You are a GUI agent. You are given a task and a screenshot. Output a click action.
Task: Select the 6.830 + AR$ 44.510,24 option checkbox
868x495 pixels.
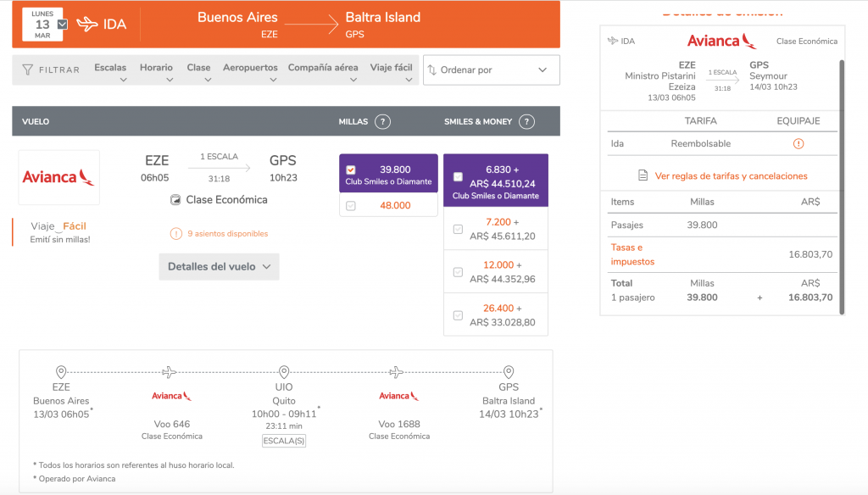pyautogui.click(x=458, y=177)
